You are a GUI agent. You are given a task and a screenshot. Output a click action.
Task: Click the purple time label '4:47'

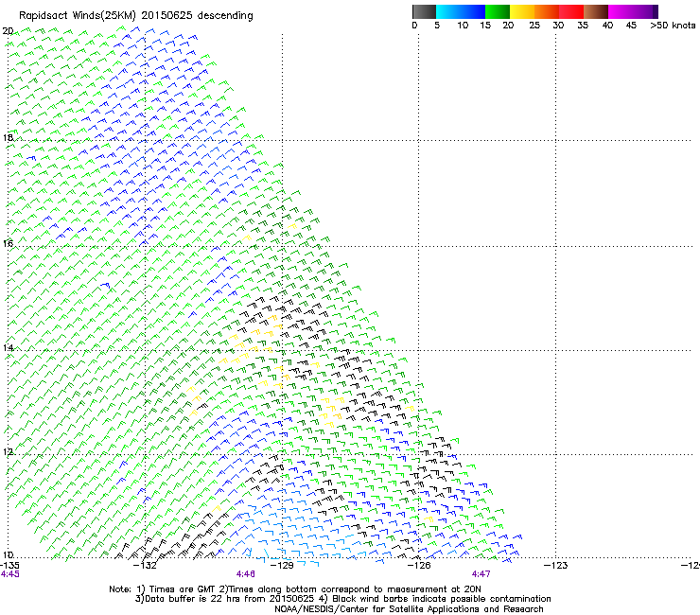pyautogui.click(x=481, y=574)
